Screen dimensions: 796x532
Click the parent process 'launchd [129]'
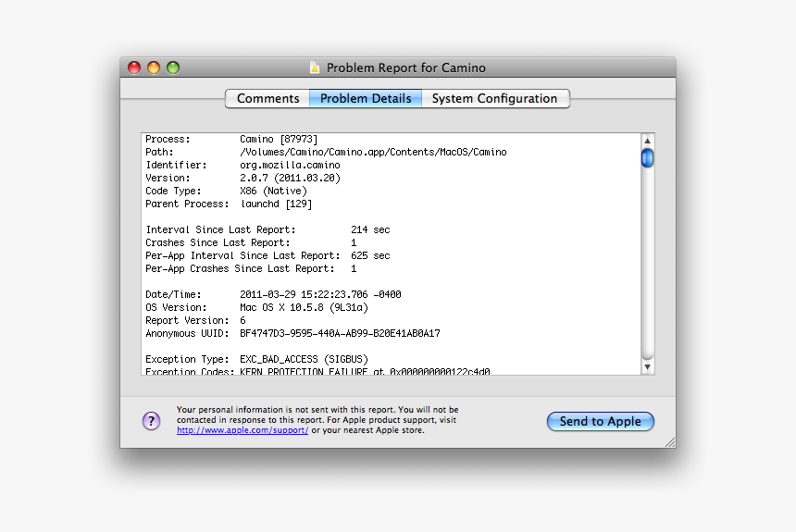click(x=276, y=204)
